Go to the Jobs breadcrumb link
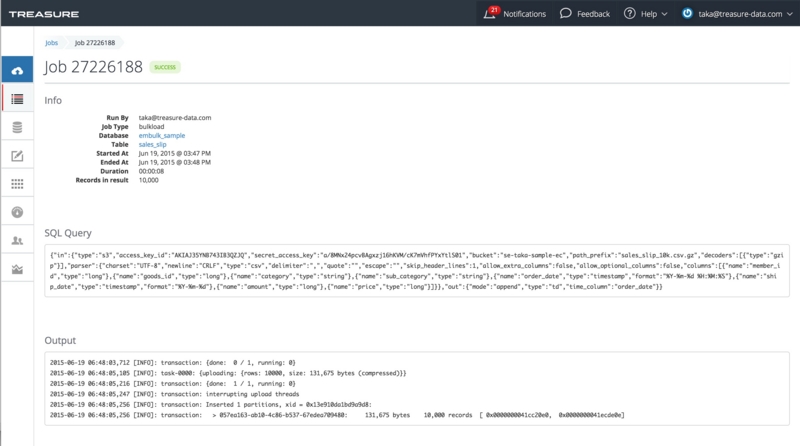Screen dimensions: 800x446 (x=52, y=43)
